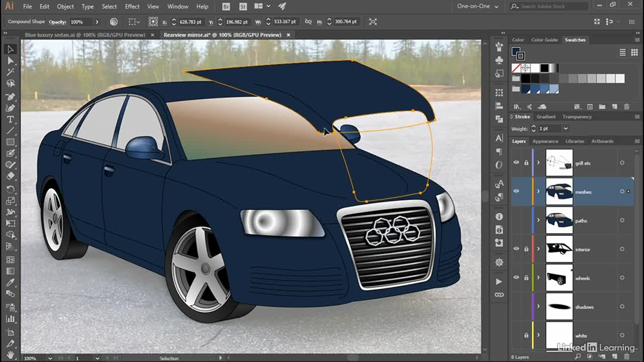Open the Brushes panel icon in dock
Viewport: 644px width, 362px height.
pos(499,46)
